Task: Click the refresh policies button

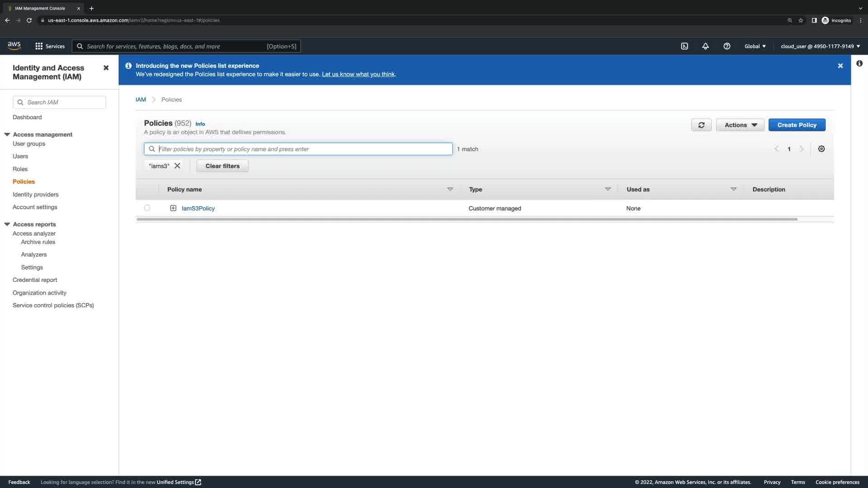Action: tap(701, 125)
